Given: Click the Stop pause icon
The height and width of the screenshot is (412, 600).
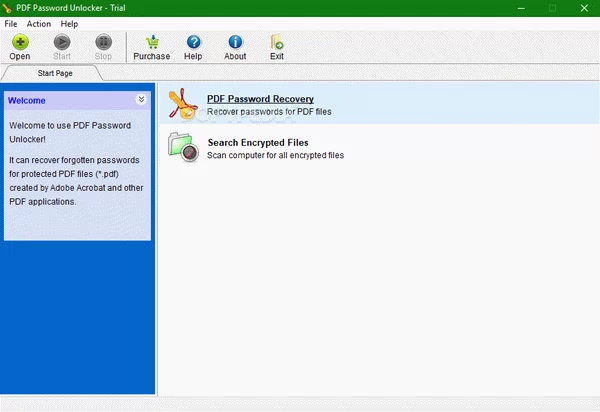Looking at the screenshot, I should pyautogui.click(x=103, y=42).
